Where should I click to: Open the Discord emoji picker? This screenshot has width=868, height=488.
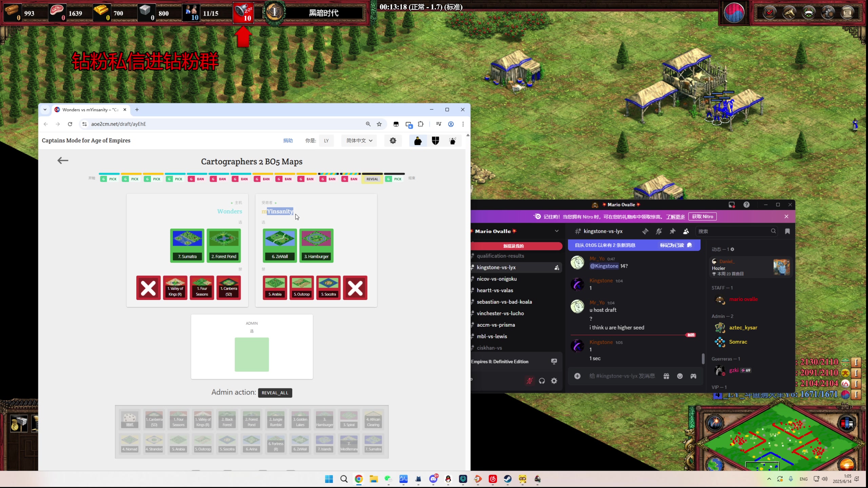pyautogui.click(x=680, y=376)
